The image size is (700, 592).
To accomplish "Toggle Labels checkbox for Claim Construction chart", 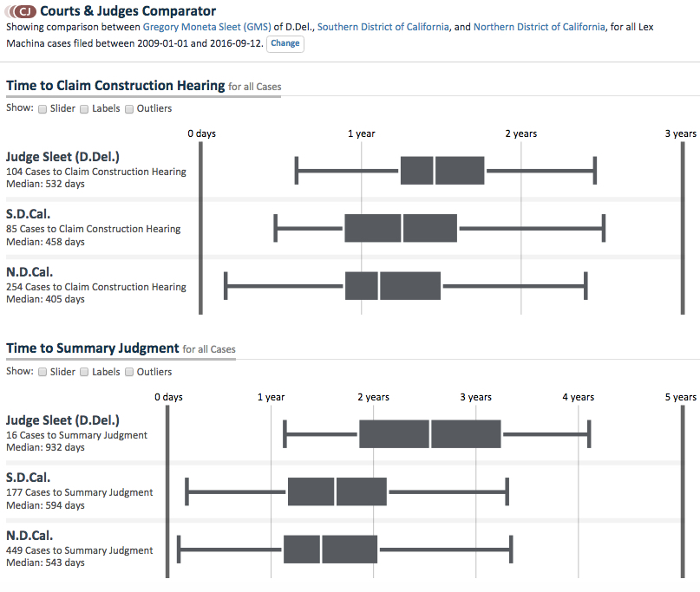I will [84, 109].
